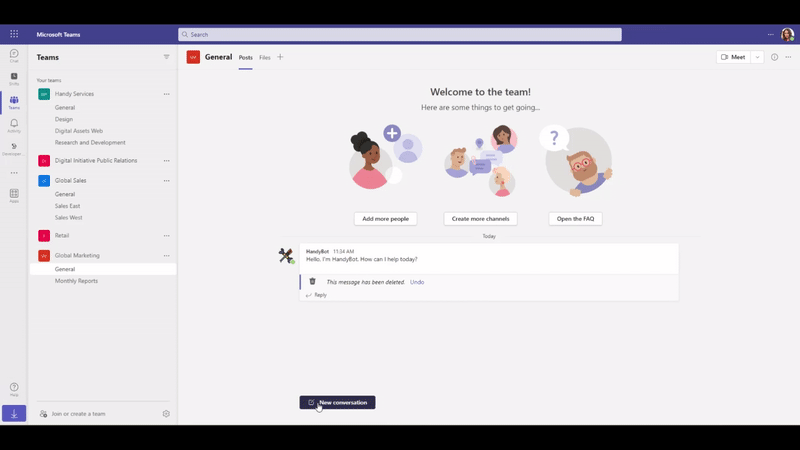Expand the Meet options dropdown arrow

(757, 57)
